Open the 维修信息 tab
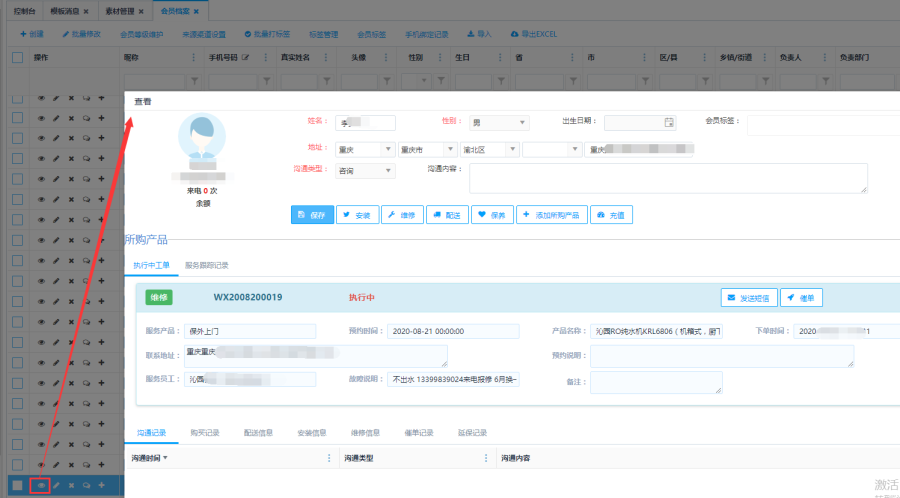Viewport: 900px width, 498px height. (365, 433)
